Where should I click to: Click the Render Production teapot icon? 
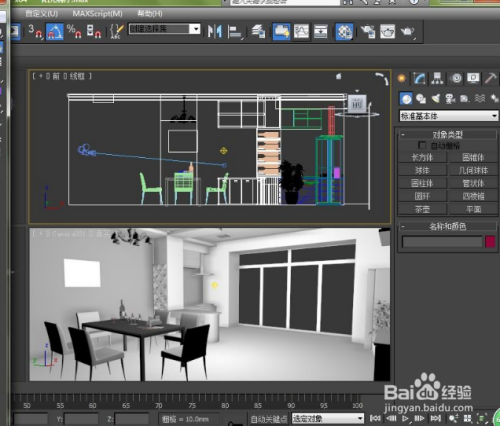click(x=407, y=32)
